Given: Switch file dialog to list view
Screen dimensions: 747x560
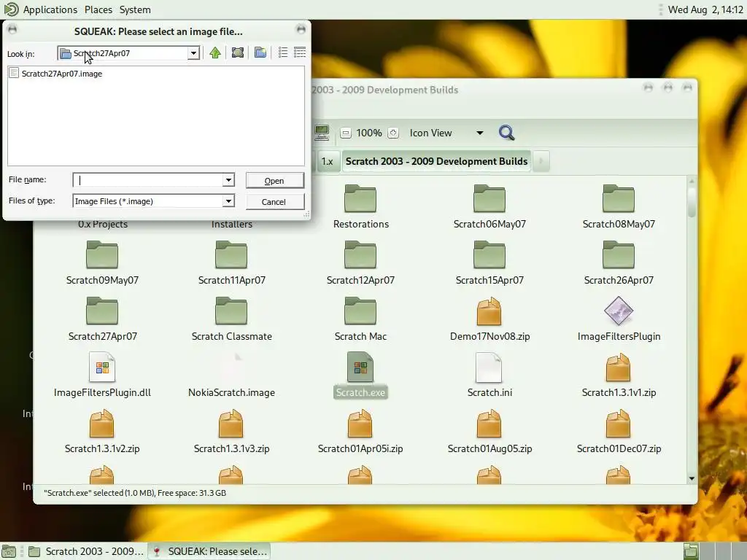Looking at the screenshot, I should (283, 52).
